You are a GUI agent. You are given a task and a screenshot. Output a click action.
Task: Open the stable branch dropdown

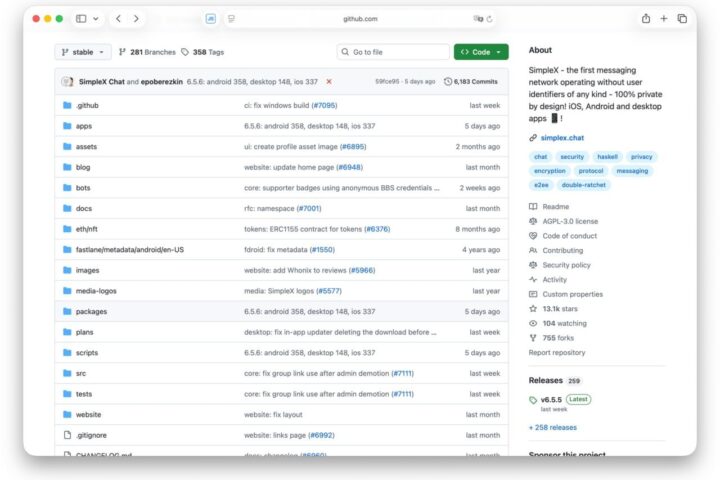point(83,52)
